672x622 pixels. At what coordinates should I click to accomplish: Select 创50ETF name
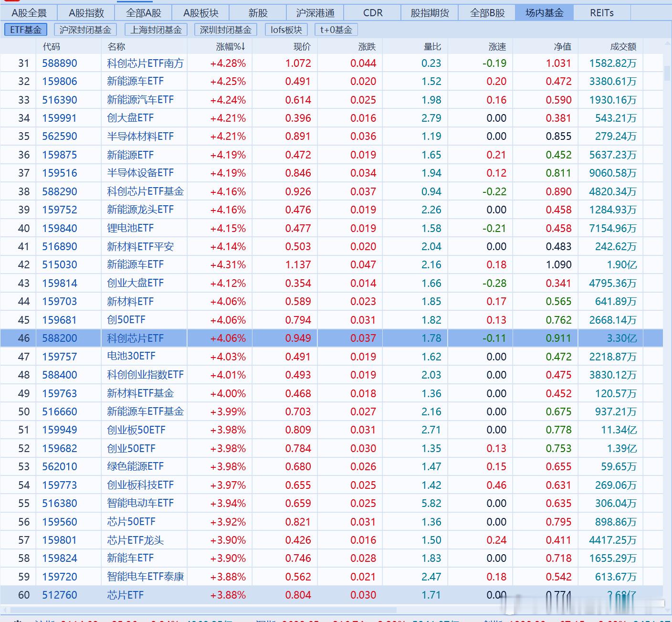[126, 320]
